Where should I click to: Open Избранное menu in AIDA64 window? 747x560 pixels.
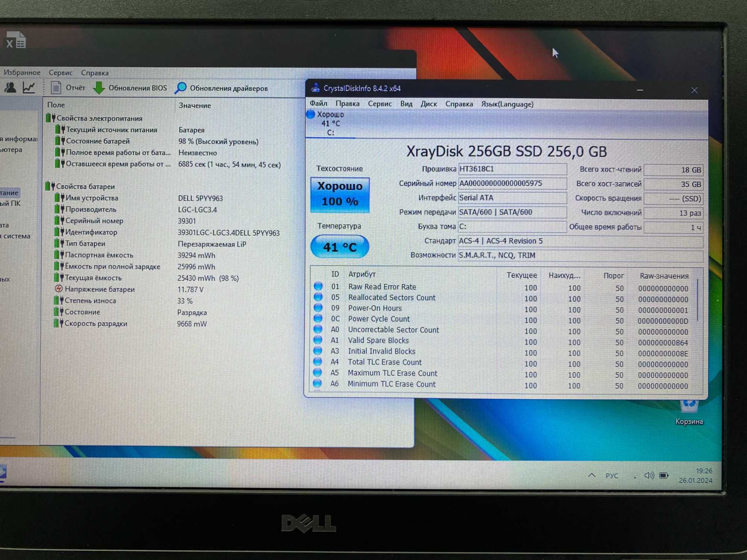tap(22, 72)
